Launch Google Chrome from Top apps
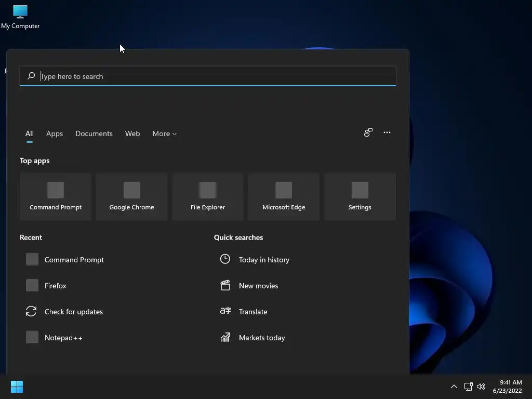532x399 pixels. (x=131, y=196)
